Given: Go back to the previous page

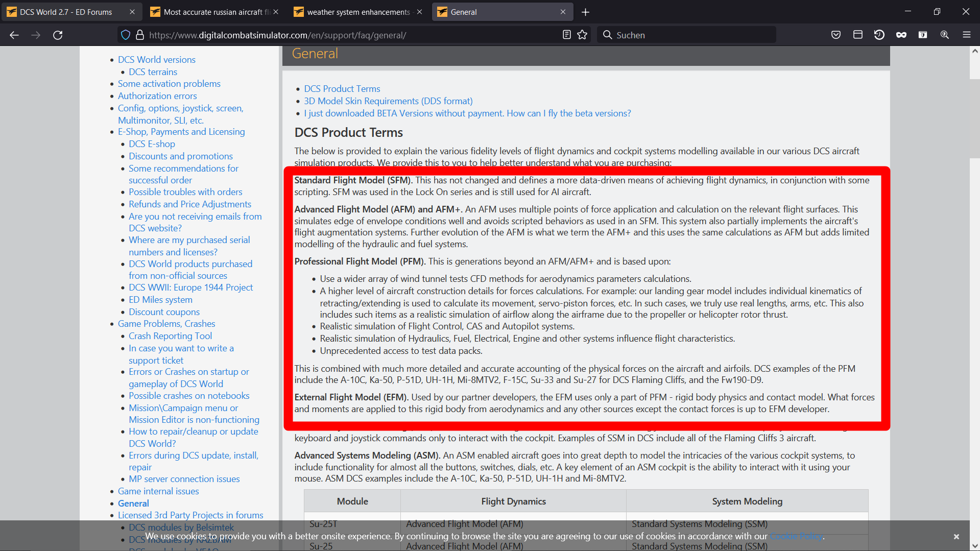Looking at the screenshot, I should point(14,35).
